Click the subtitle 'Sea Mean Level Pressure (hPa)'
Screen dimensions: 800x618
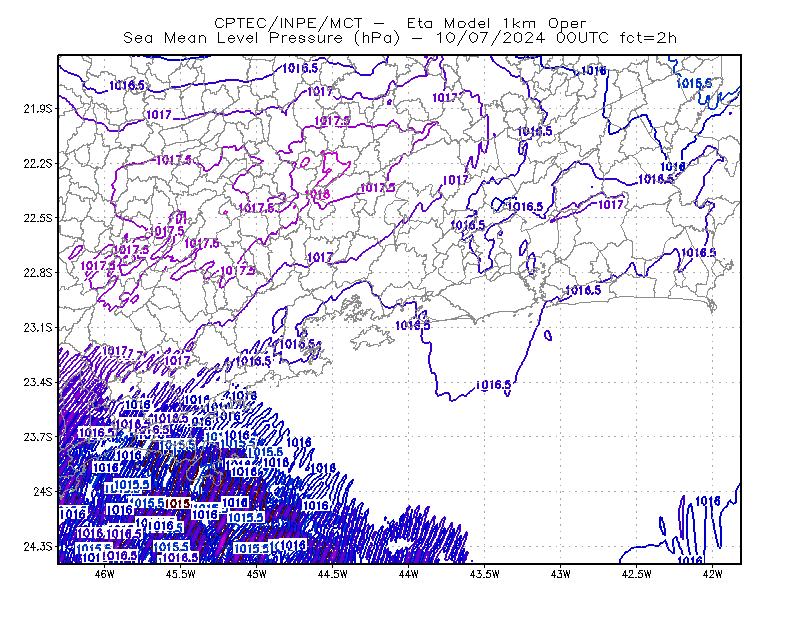262,38
